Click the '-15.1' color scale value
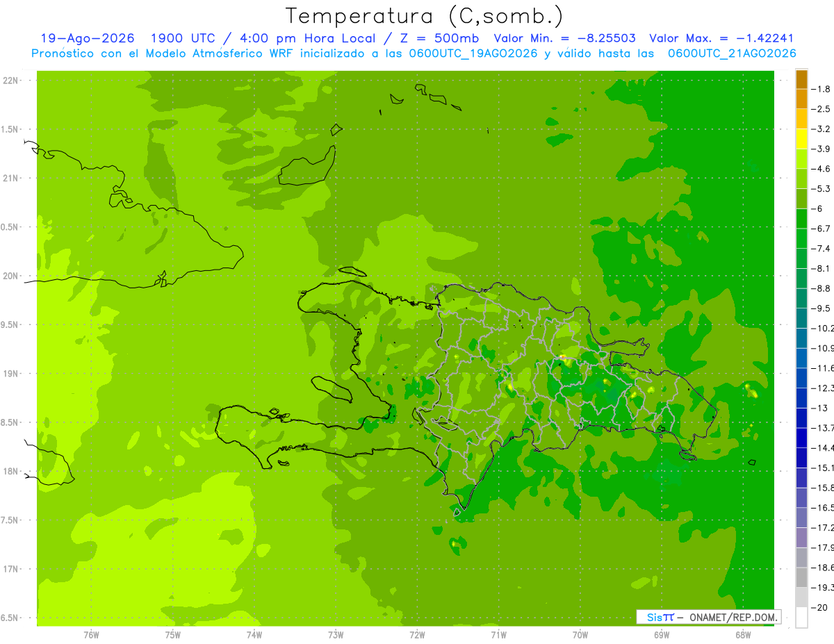Viewport: 834px width, 644px height. click(822, 468)
